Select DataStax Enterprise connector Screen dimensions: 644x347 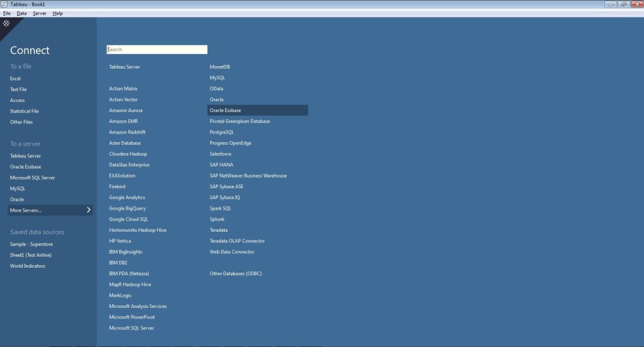130,164
